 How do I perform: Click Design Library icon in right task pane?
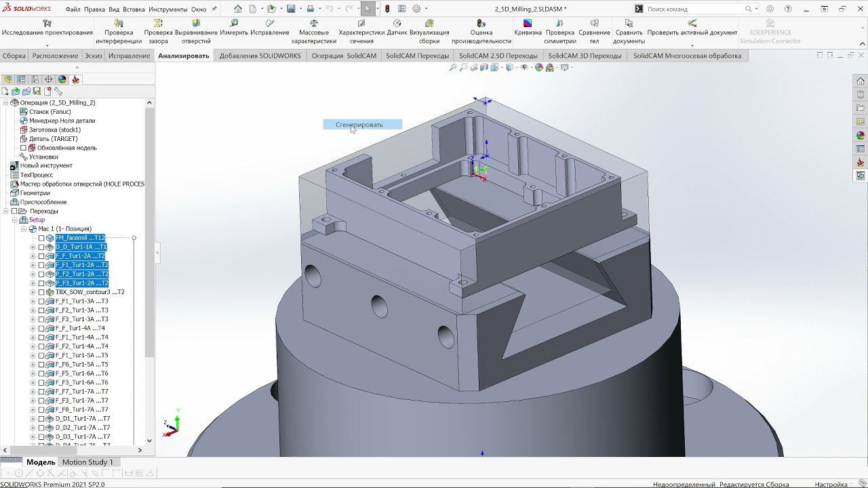pyautogui.click(x=861, y=95)
